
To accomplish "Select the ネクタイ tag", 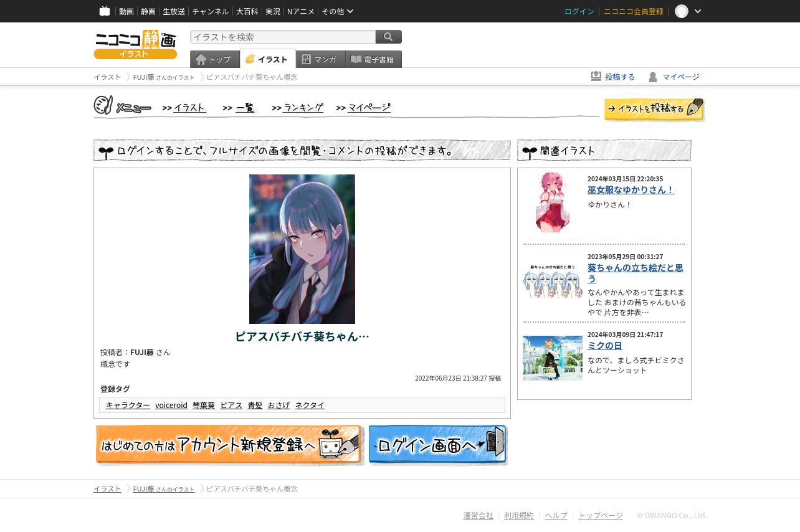I will click(310, 405).
